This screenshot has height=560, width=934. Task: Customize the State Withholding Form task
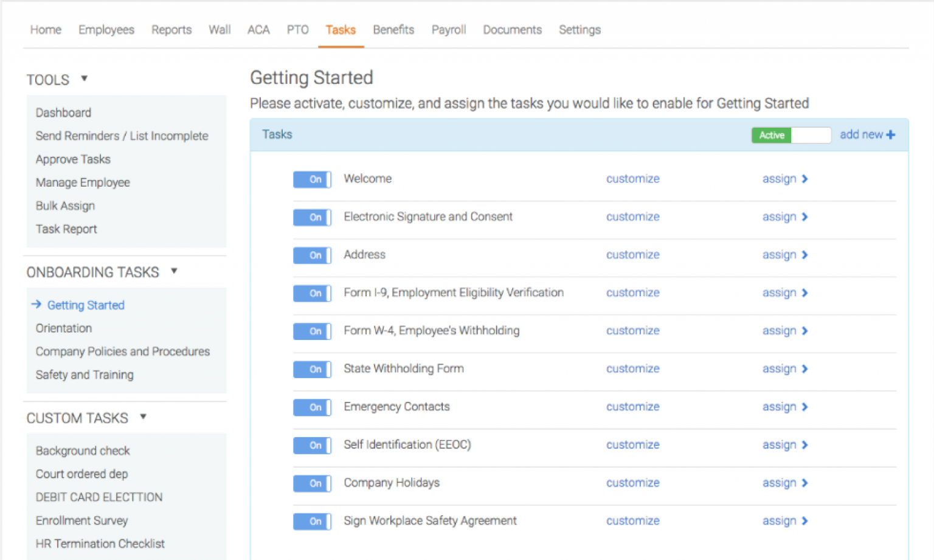(632, 368)
